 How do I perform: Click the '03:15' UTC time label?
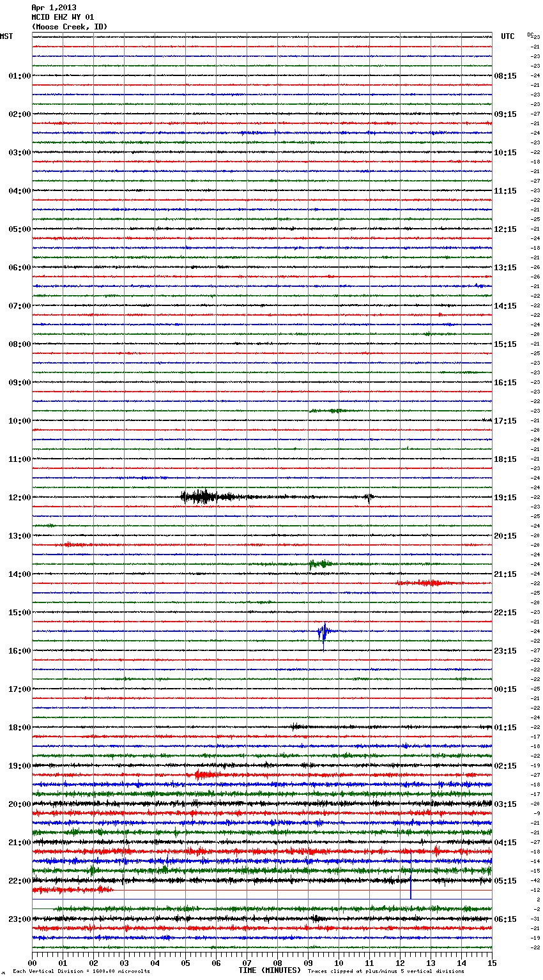[x=505, y=804]
